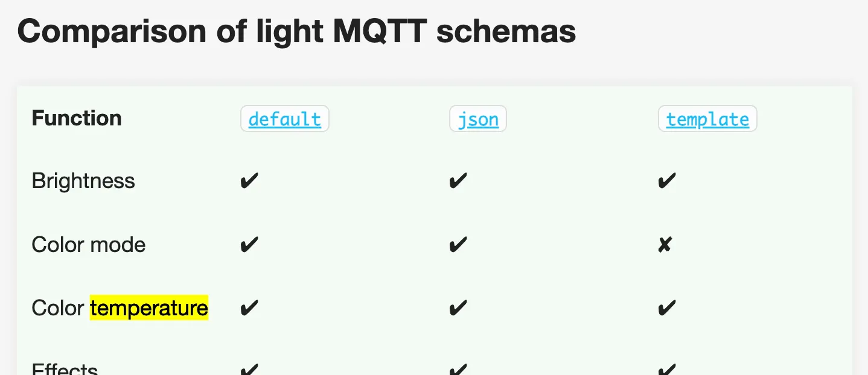Open the json schema link
This screenshot has width=868, height=375.
[x=477, y=119]
